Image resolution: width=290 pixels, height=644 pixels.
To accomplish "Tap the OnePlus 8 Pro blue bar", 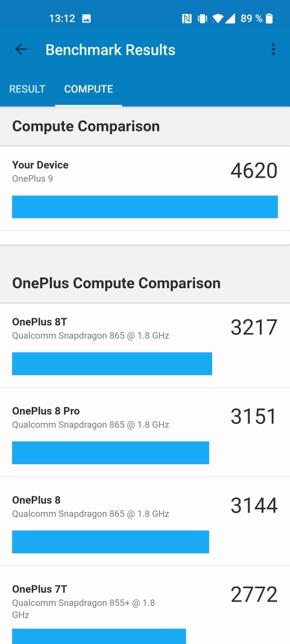I will coord(111,452).
